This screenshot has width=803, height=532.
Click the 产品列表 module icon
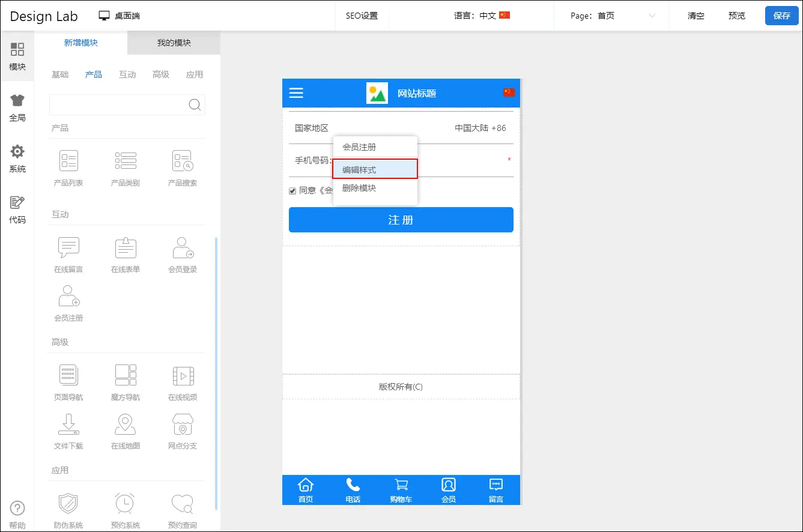click(68, 161)
